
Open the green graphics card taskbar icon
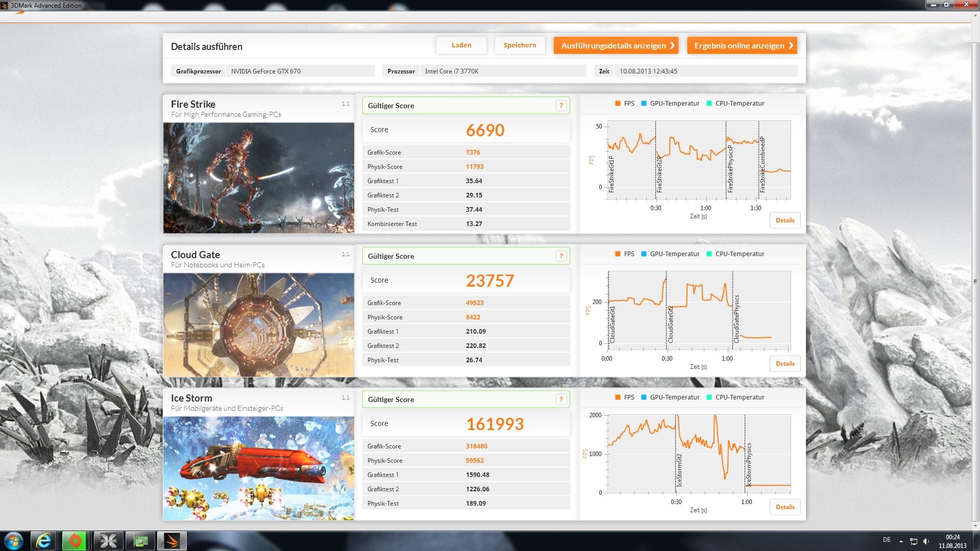coord(140,541)
